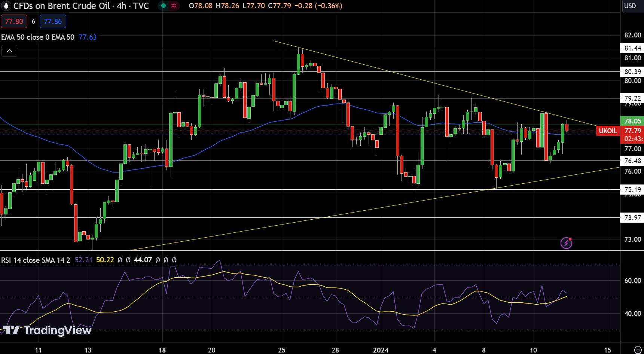Click the 80.39 horizontal line price label

[632, 71]
